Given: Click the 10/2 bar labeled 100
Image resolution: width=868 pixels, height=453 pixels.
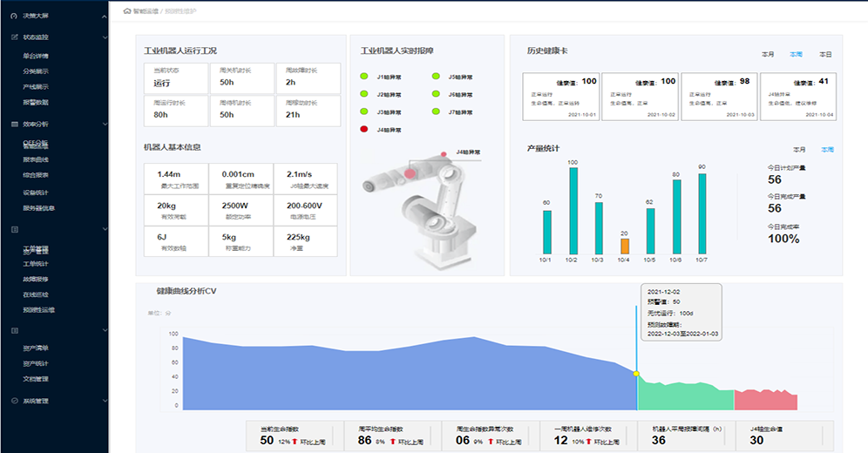Looking at the screenshot, I should tap(573, 211).
